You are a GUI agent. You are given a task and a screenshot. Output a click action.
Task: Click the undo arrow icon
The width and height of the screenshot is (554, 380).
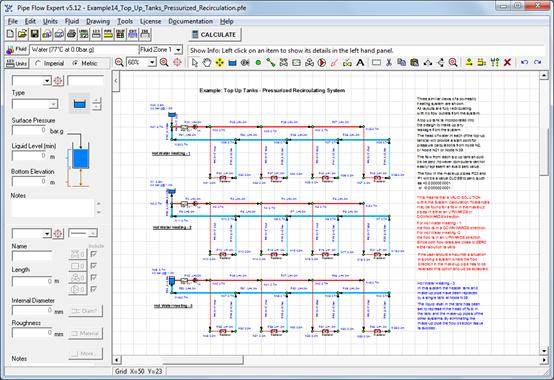pyautogui.click(x=524, y=63)
